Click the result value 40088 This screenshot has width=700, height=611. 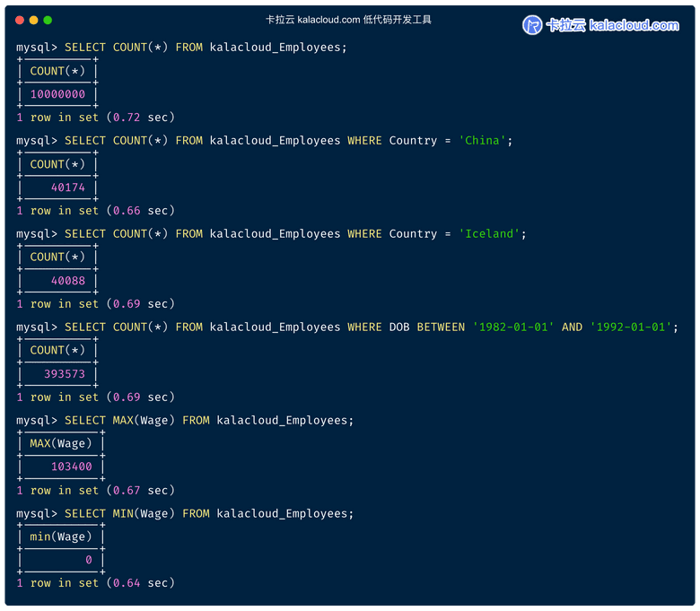(x=68, y=281)
